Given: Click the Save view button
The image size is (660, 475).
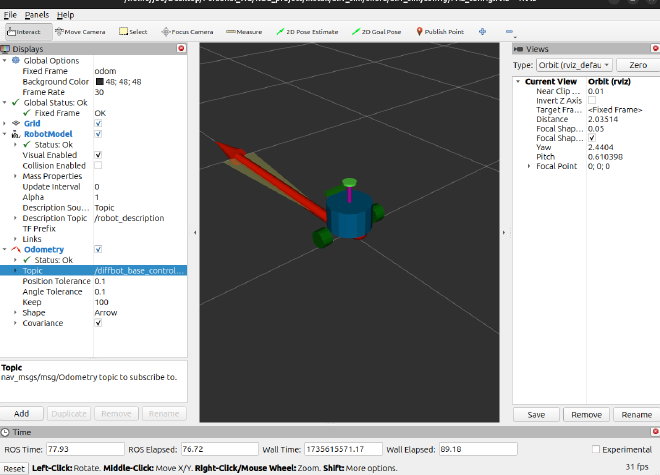Looking at the screenshot, I should 536,415.
